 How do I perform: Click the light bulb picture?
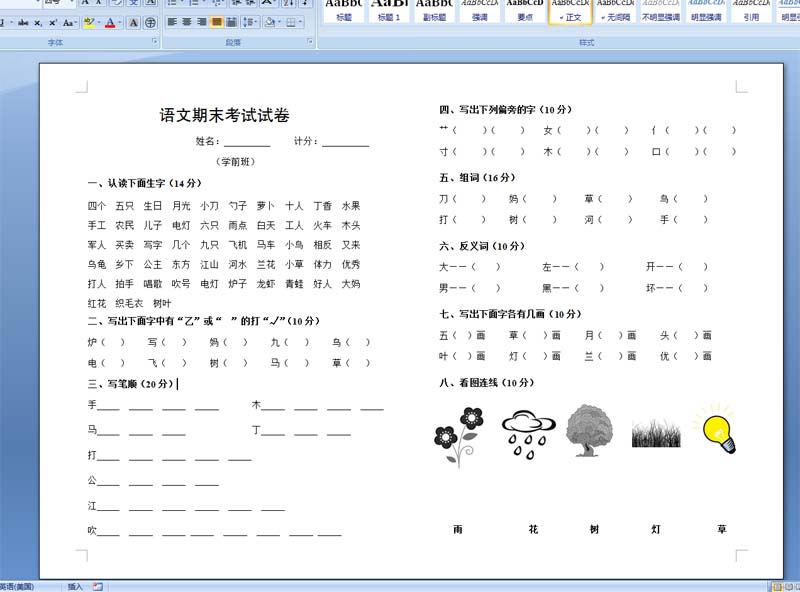[x=714, y=429]
